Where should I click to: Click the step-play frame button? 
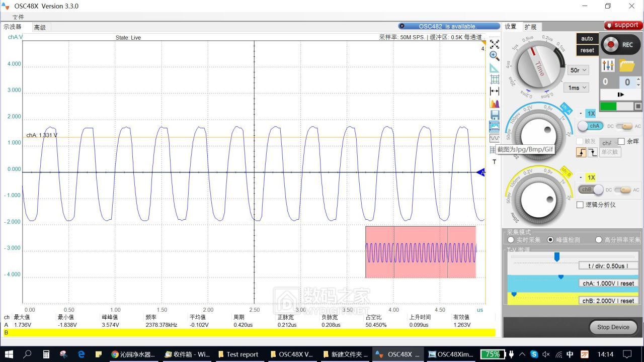coord(621,95)
